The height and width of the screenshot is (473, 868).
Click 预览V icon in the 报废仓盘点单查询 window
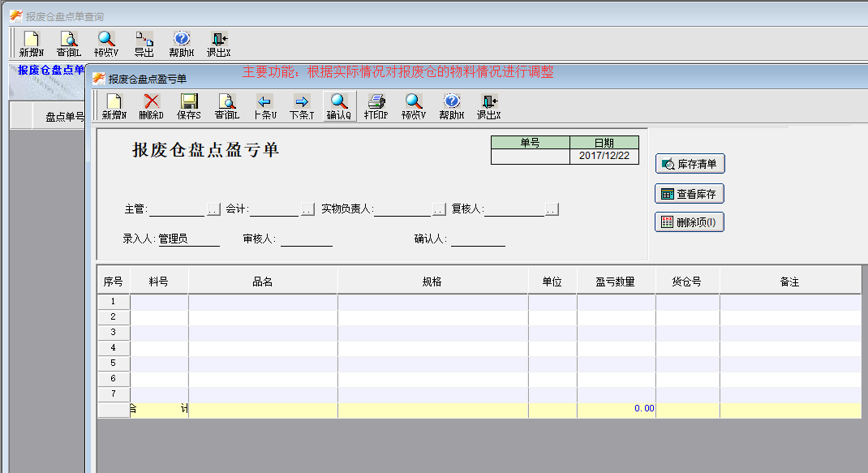click(106, 45)
